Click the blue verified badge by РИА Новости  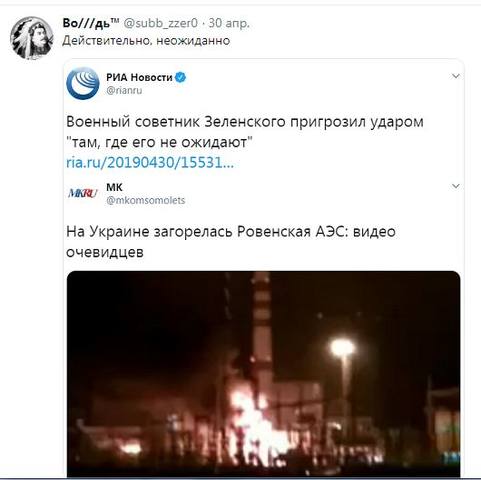tap(180, 77)
